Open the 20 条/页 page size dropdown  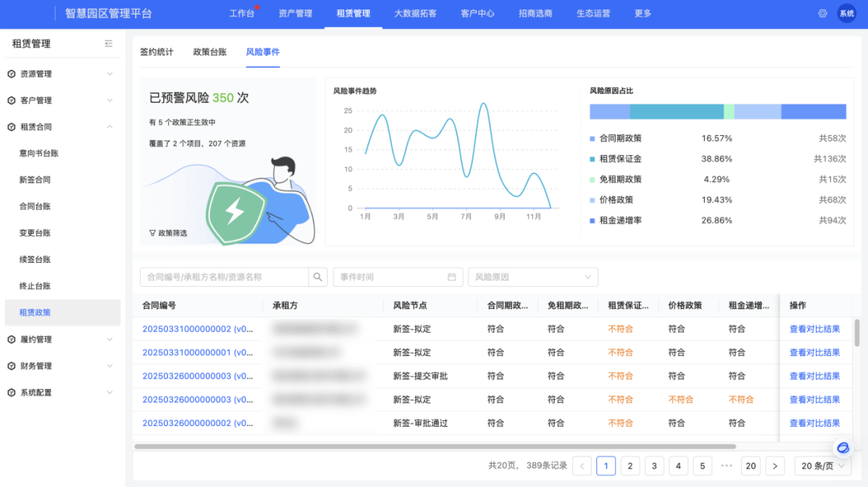[821, 466]
